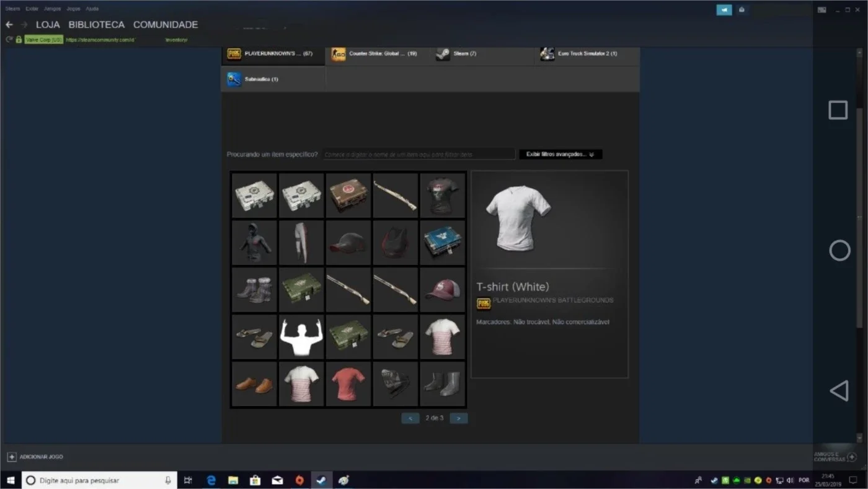
Task: Select the white silhouette emote item
Action: [x=301, y=337]
